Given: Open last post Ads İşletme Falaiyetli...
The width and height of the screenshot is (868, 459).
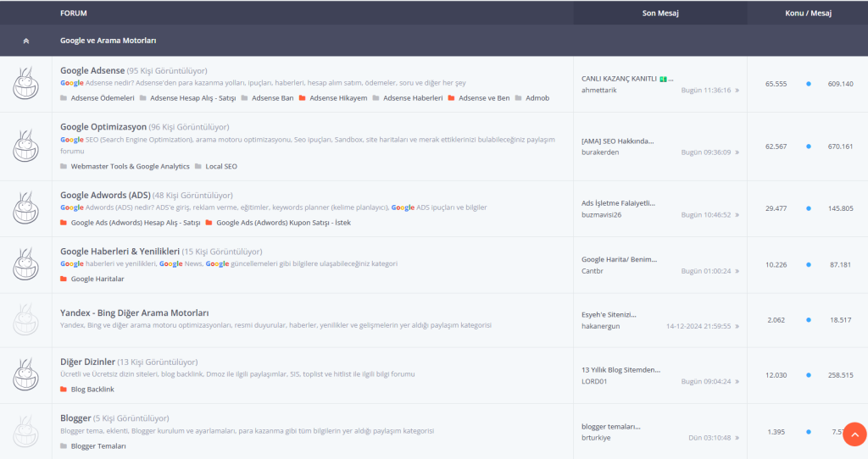Looking at the screenshot, I should tap(618, 203).
